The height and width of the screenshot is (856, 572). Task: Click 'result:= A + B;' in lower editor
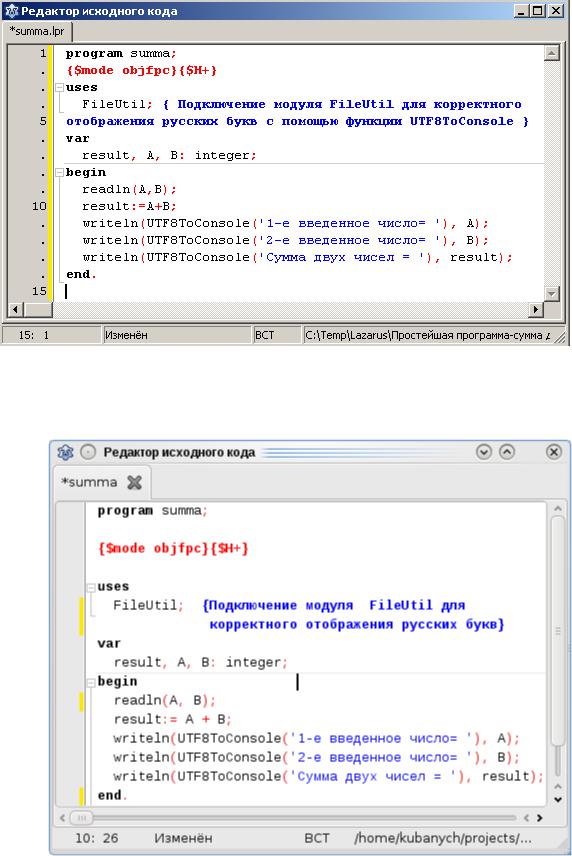point(172,720)
